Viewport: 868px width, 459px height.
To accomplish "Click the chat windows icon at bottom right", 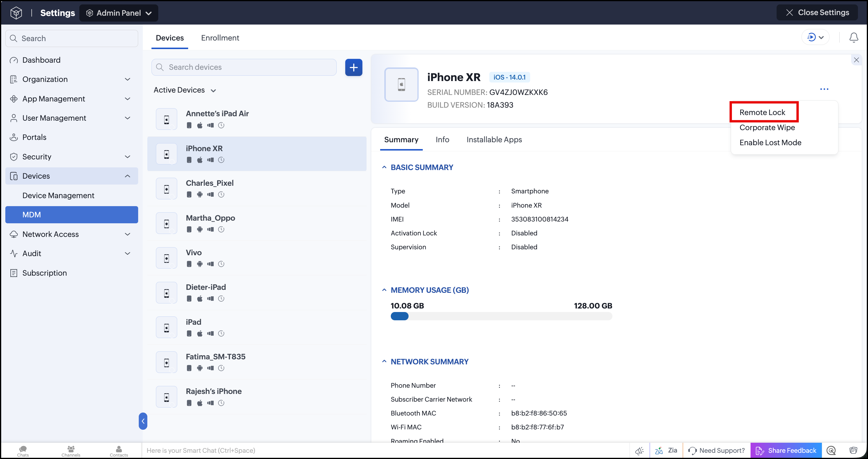I will point(853,451).
